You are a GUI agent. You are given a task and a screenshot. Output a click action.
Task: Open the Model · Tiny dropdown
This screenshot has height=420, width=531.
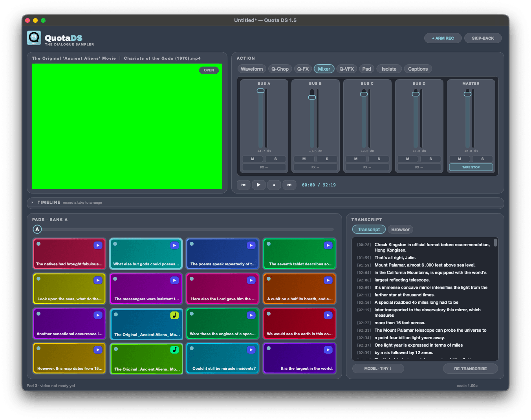378,369
